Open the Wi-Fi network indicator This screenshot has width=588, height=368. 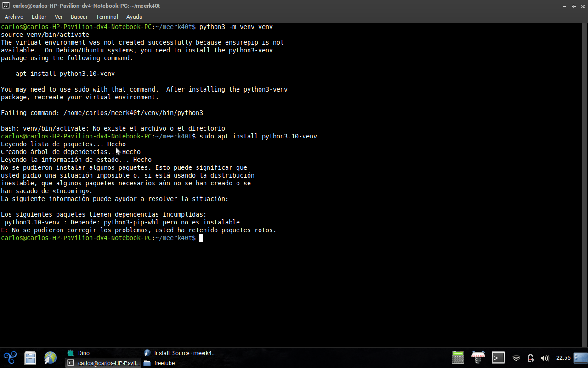pyautogui.click(x=516, y=358)
